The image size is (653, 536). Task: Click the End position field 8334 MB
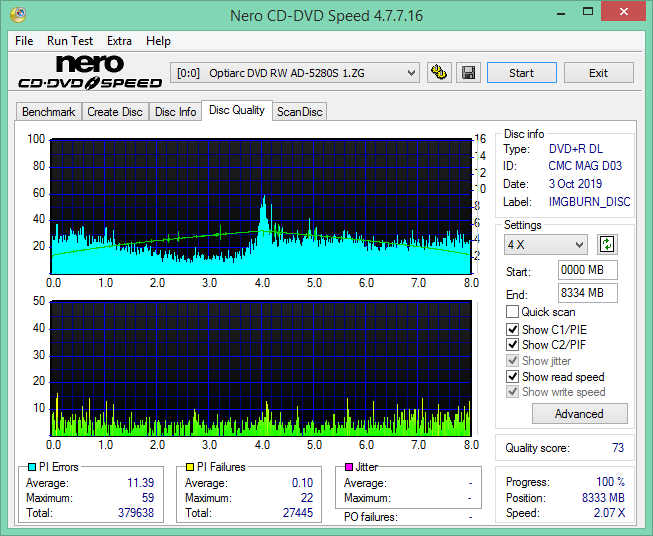coord(588,293)
